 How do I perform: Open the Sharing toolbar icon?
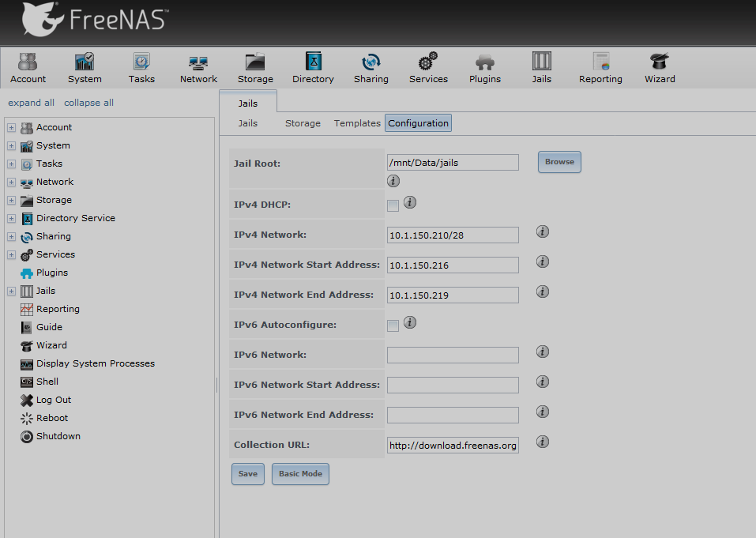click(370, 68)
